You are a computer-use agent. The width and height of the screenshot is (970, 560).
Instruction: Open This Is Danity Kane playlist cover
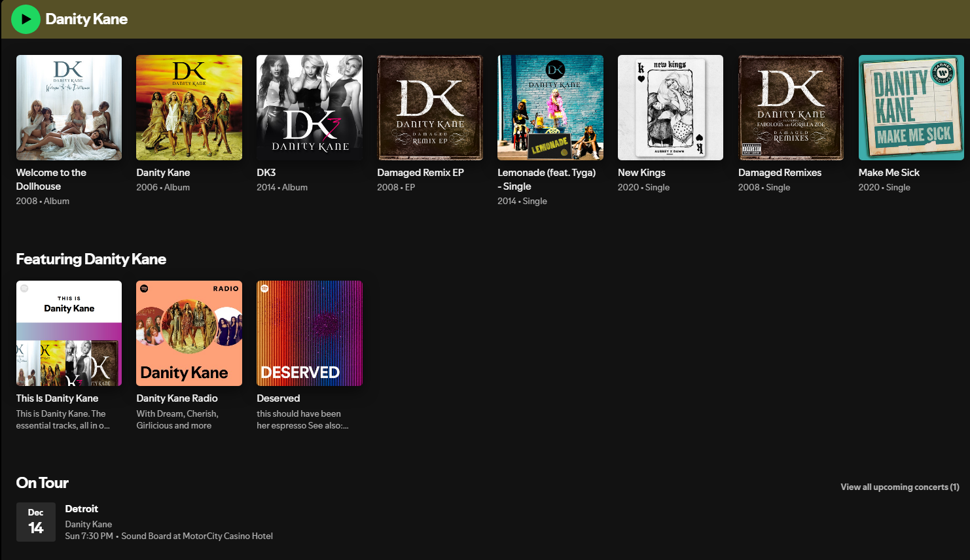[69, 333]
